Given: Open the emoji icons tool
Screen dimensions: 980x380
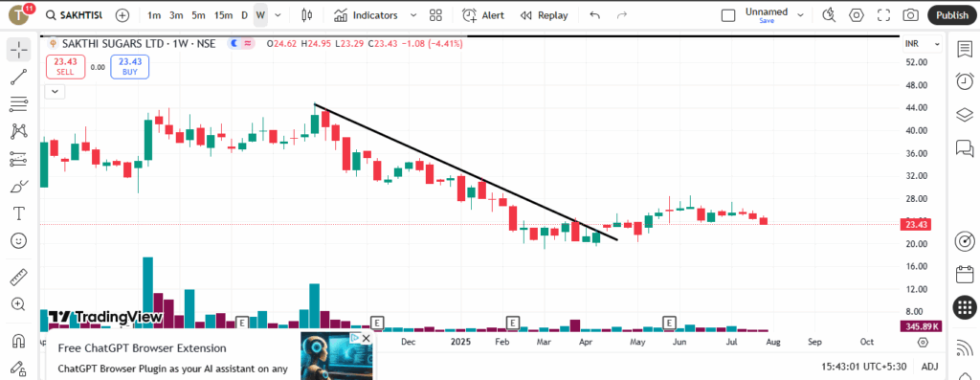Looking at the screenshot, I should (19, 240).
